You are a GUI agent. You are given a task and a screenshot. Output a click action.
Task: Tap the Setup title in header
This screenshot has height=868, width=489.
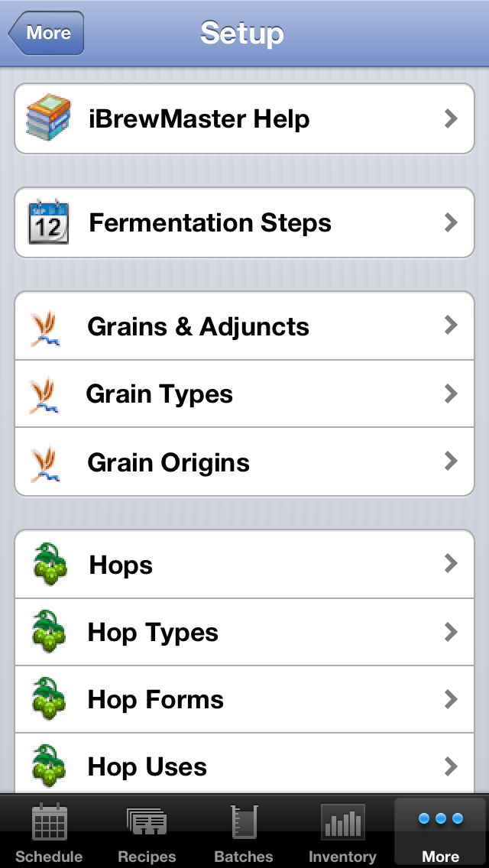[242, 33]
